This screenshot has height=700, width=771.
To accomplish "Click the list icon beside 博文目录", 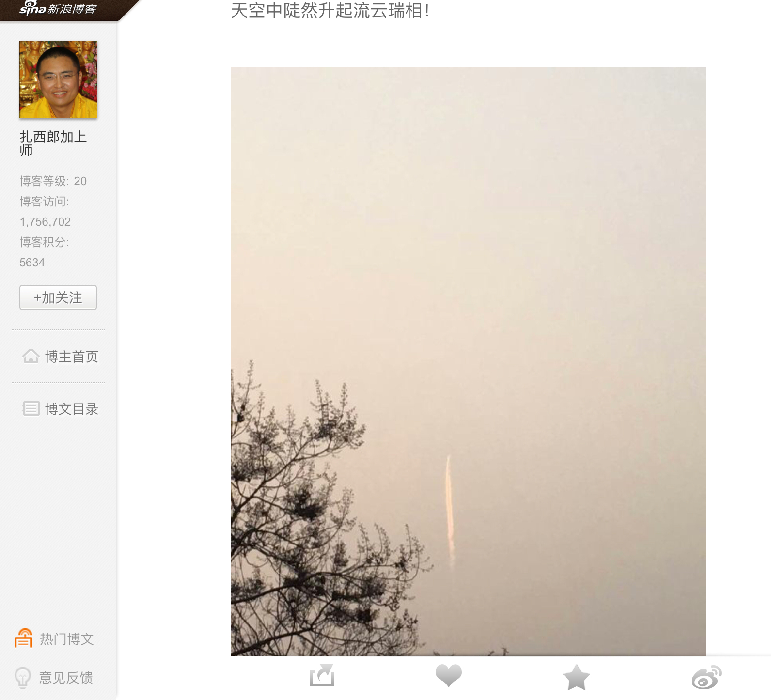I will 31,409.
